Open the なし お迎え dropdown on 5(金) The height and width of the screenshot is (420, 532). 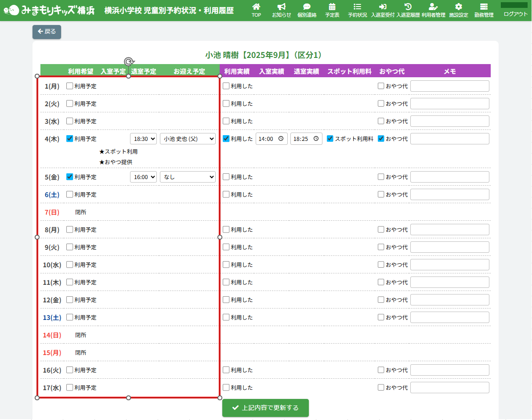(188, 177)
